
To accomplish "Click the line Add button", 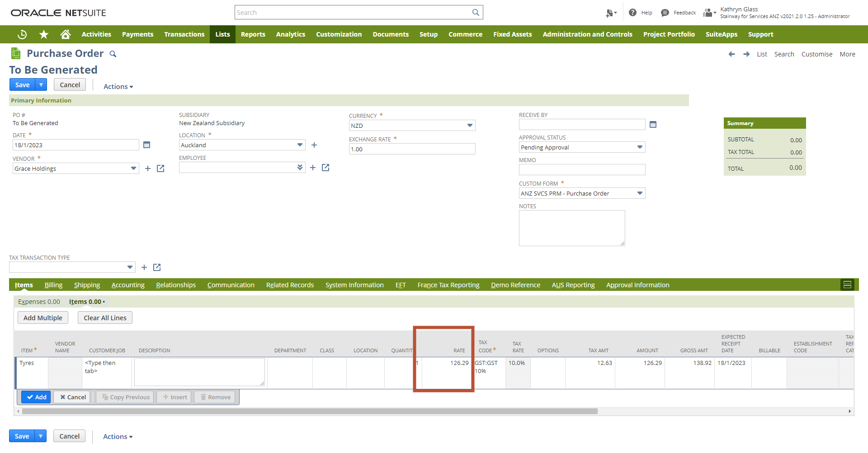I will [x=36, y=397].
